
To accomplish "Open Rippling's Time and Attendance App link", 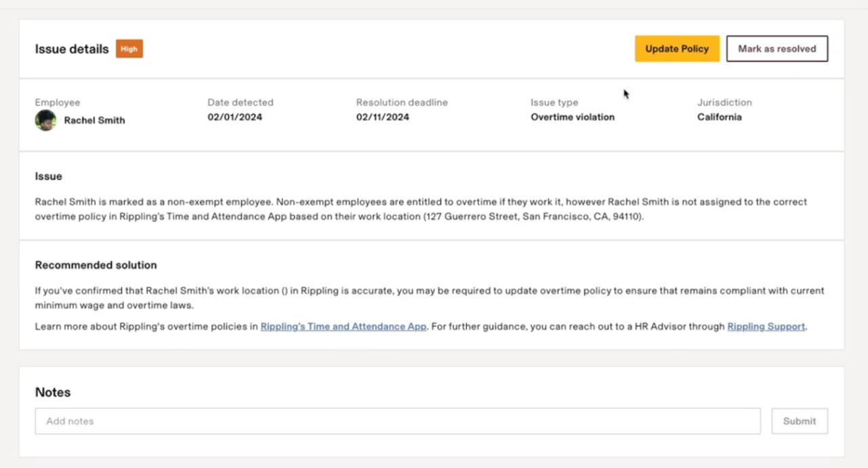I will (x=343, y=326).
